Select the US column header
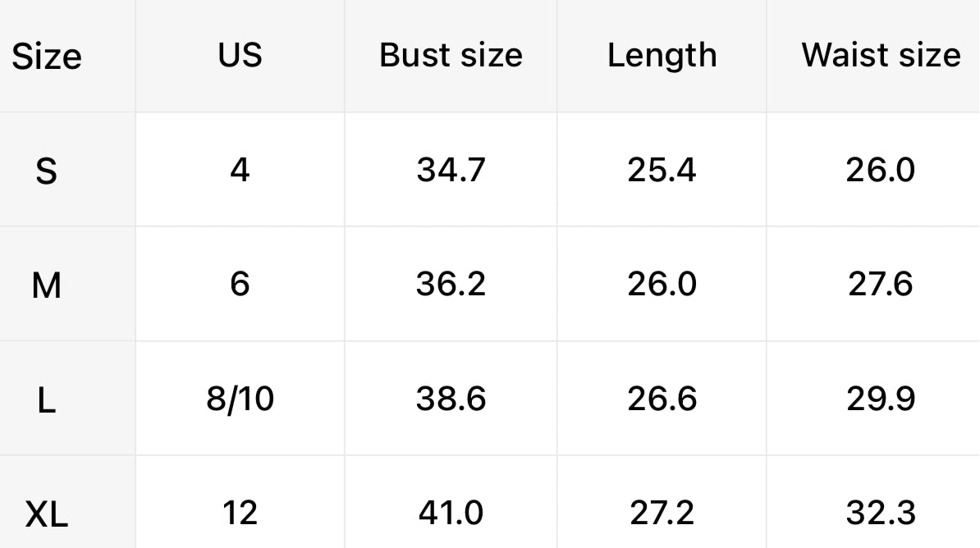The width and height of the screenshot is (980, 548). tap(240, 55)
